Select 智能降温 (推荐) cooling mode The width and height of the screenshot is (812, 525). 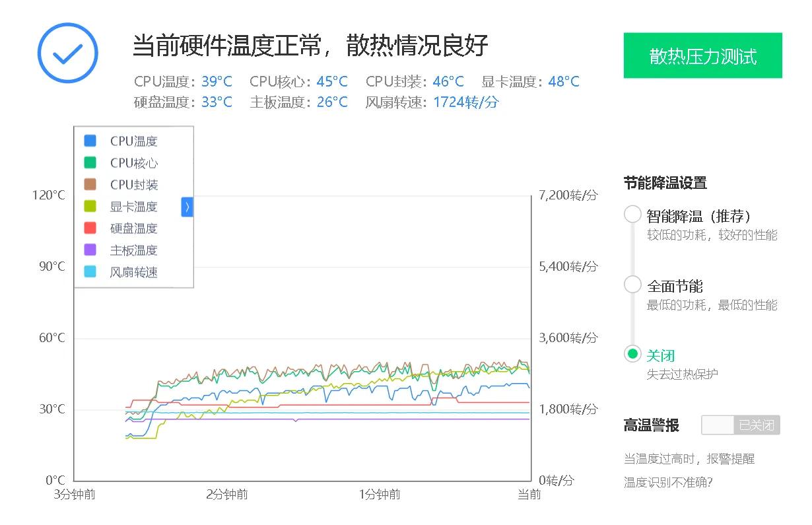[x=632, y=213]
